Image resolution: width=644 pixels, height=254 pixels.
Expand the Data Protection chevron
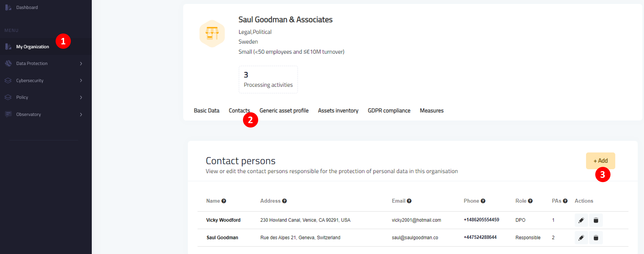[x=81, y=64]
